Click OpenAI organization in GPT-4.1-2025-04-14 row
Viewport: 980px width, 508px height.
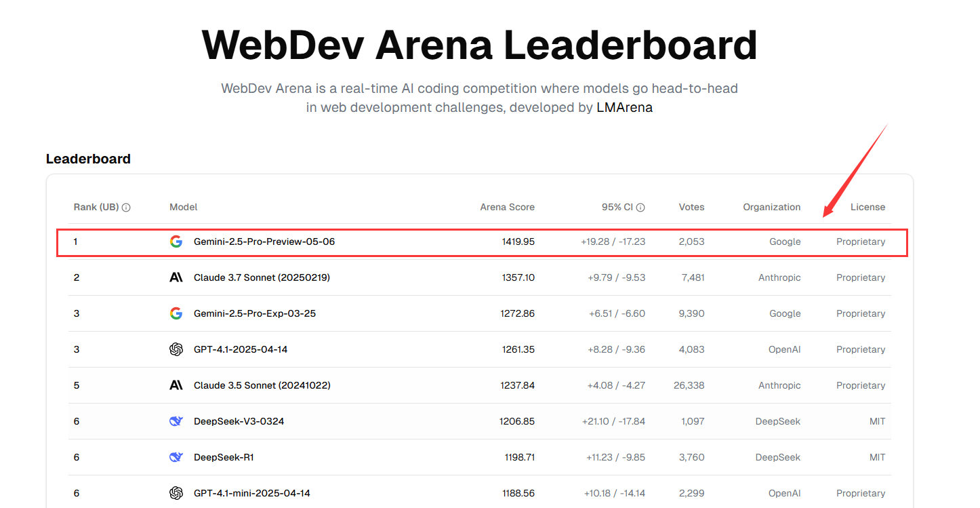coord(785,349)
